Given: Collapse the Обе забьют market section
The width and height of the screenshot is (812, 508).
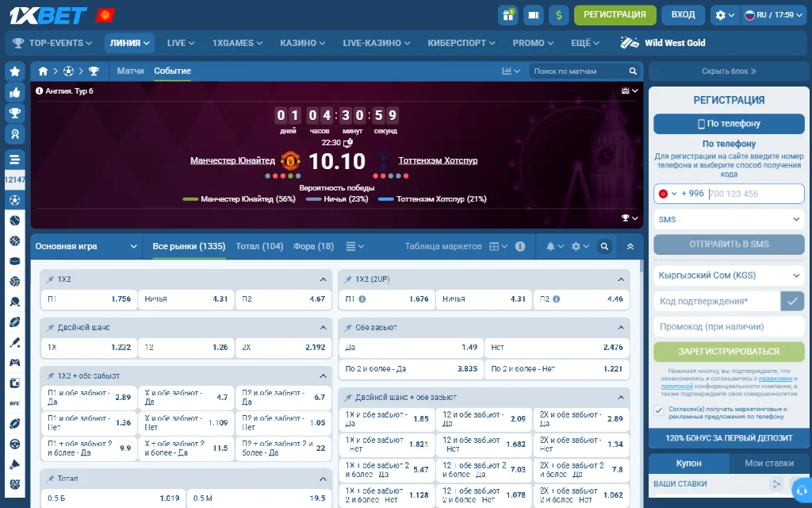Looking at the screenshot, I should click(x=621, y=328).
